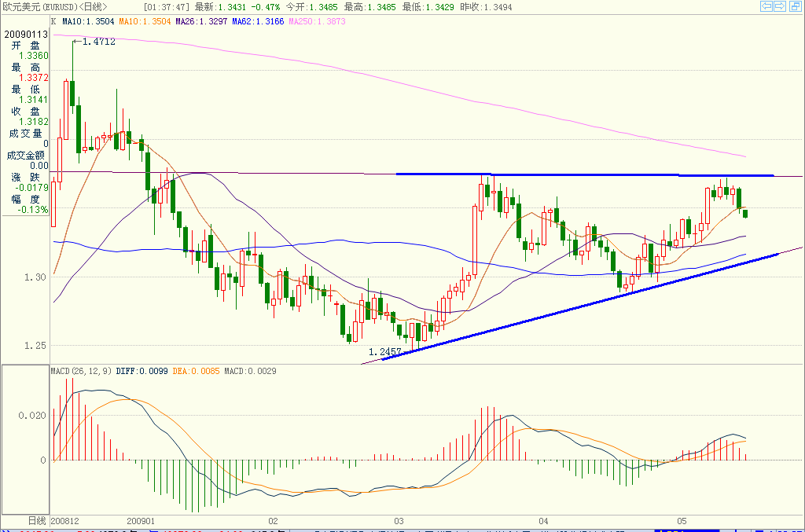This screenshot has height=532, width=805.
Task: Click the 0.020 MACD axis label
Action: (32, 416)
